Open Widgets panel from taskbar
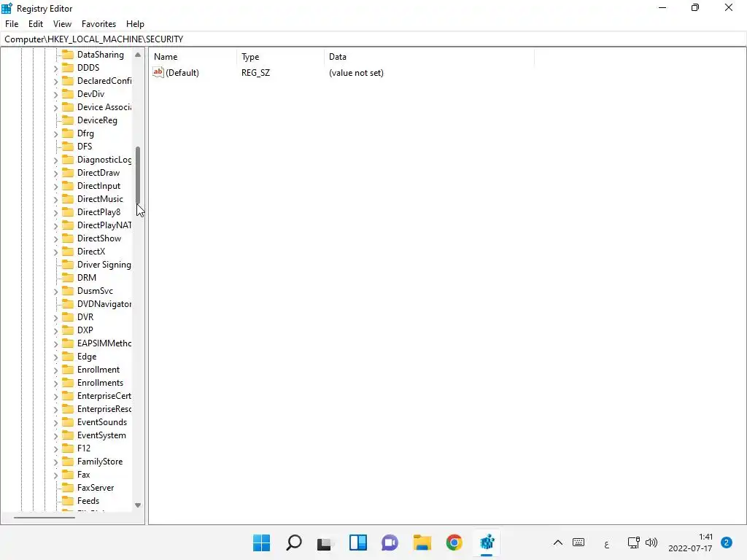Viewport: 747px width, 560px height. [x=357, y=542]
